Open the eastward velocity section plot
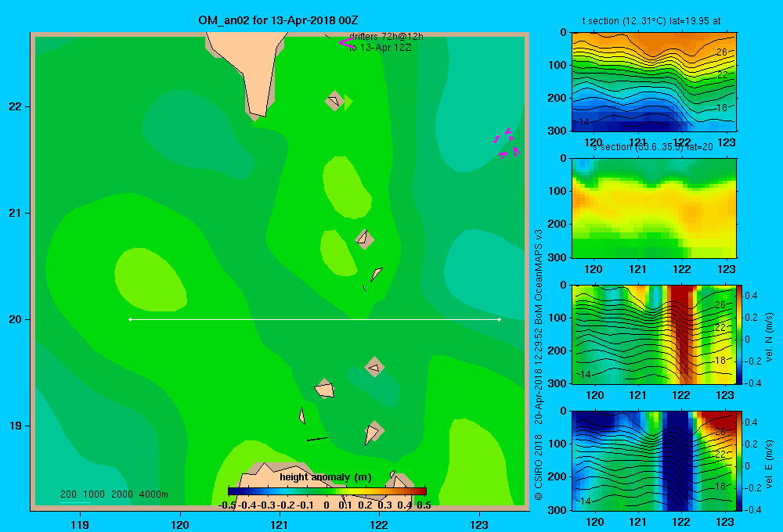Screen dimensions: 783x532 click(654, 461)
